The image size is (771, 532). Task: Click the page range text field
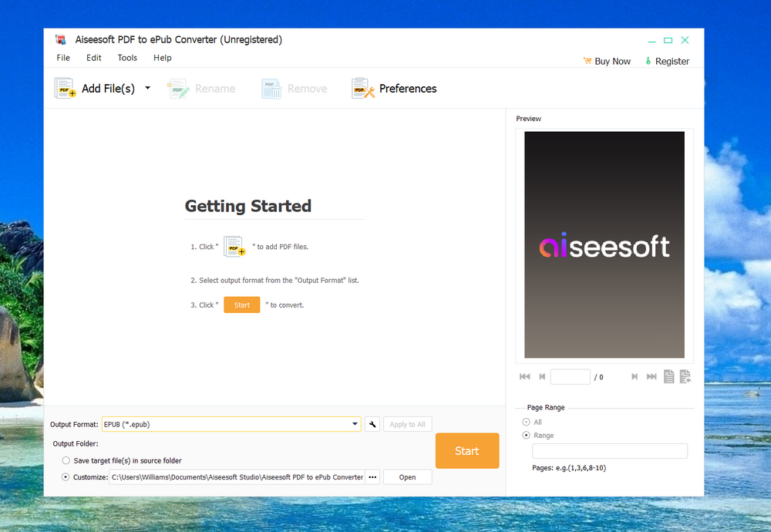[x=610, y=451]
